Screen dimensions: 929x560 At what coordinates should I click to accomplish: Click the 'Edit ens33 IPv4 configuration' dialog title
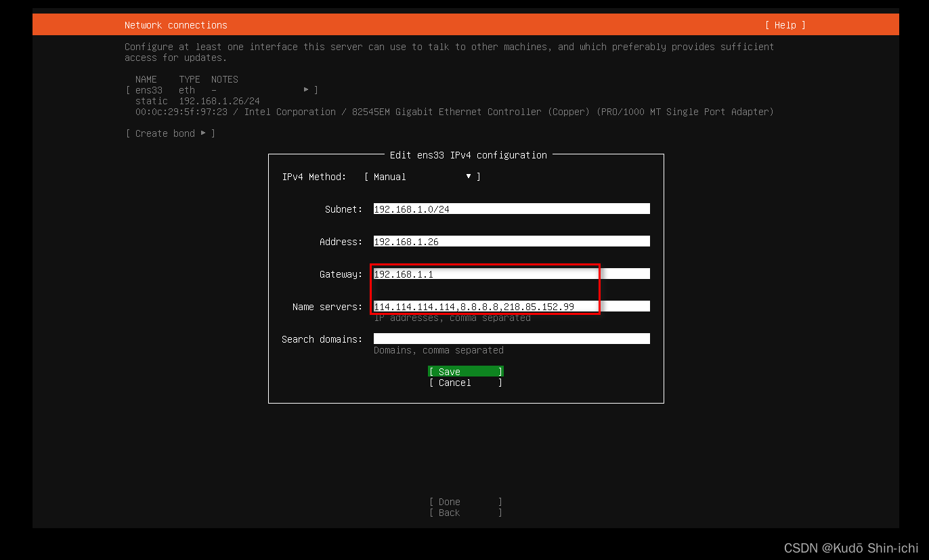[468, 155]
